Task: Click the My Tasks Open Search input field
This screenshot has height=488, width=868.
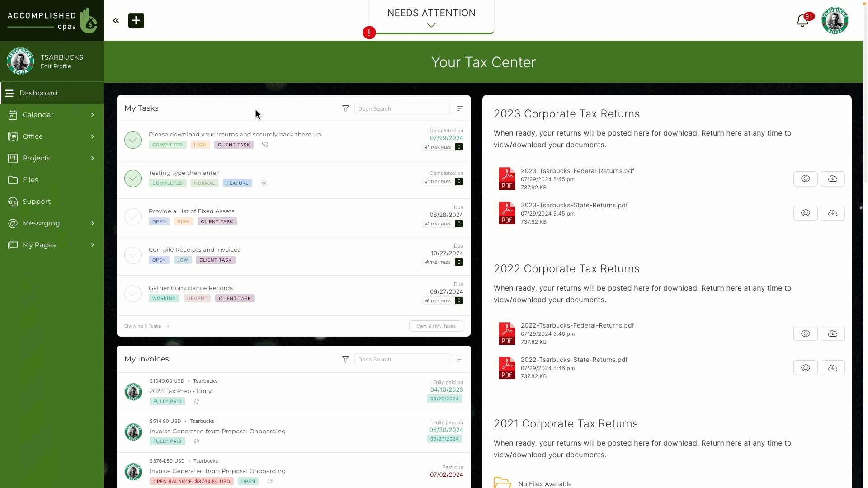Action: pyautogui.click(x=402, y=108)
